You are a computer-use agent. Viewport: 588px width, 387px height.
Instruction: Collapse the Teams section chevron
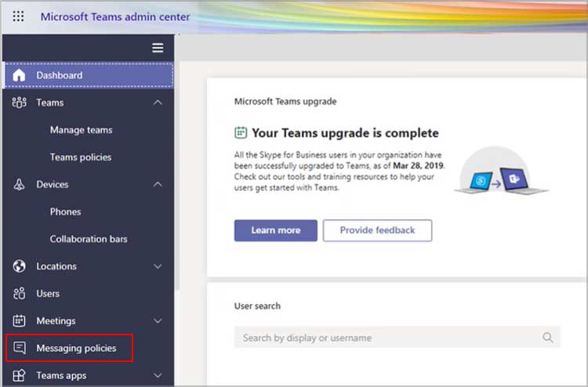158,103
